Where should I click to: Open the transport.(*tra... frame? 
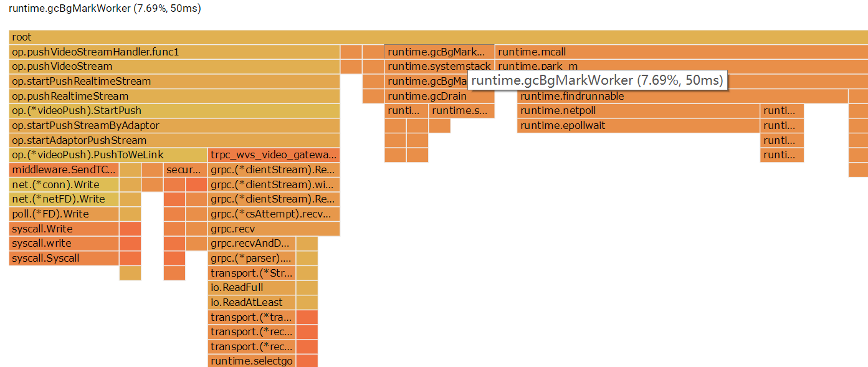coord(252,318)
